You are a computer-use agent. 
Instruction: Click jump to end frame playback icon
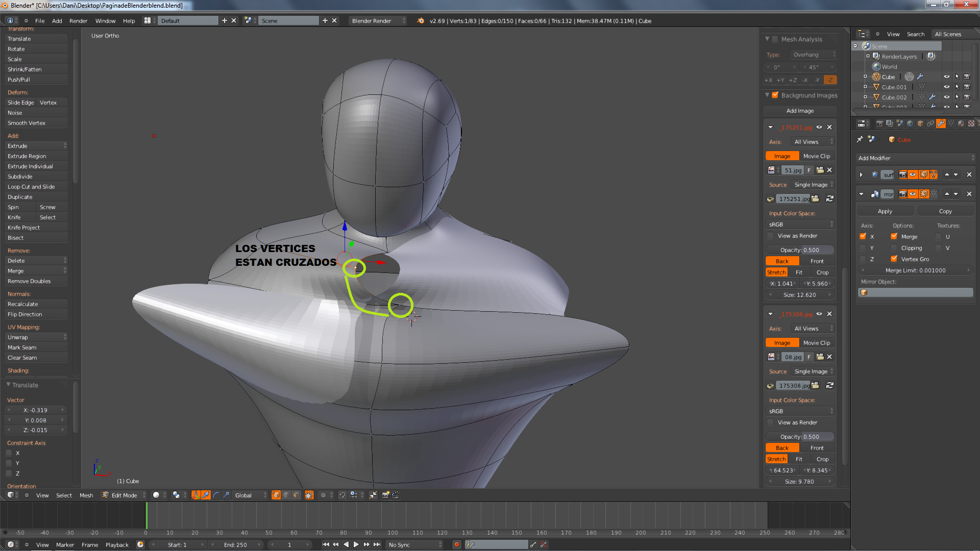pyautogui.click(x=377, y=545)
